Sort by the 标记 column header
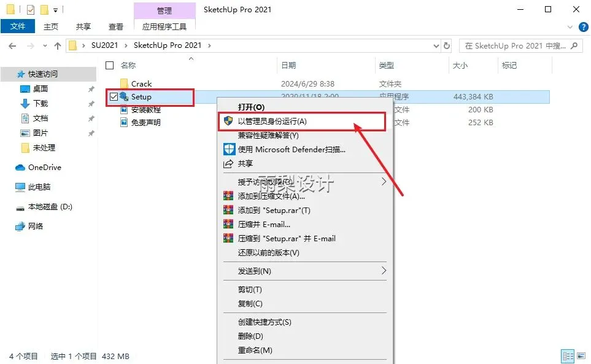Screen dimensions: 591x364 pyautogui.click(x=509, y=65)
